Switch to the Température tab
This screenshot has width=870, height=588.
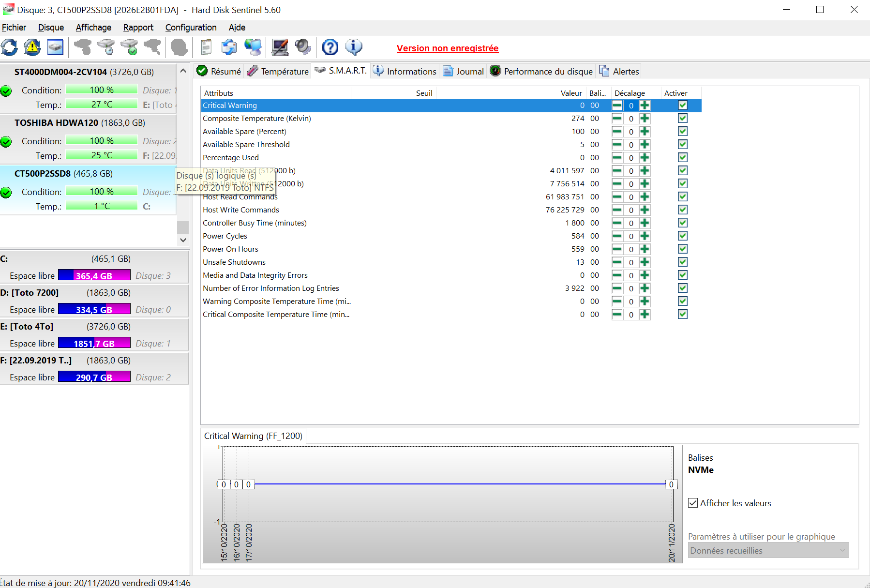[278, 71]
